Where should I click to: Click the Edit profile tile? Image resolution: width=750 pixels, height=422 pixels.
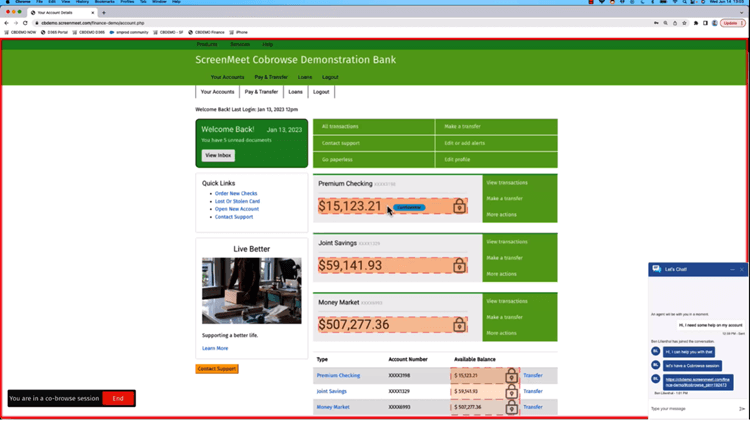[496, 160]
